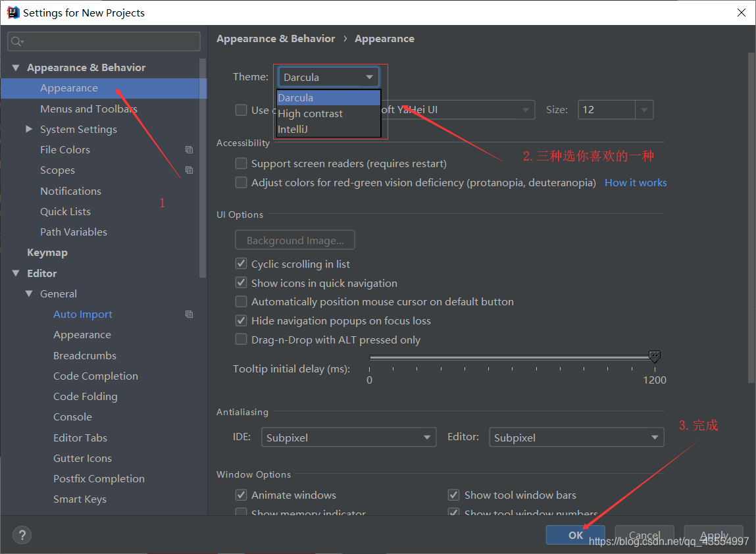This screenshot has width=756, height=554.
Task: Open Breadcrumbs settings
Action: point(85,355)
